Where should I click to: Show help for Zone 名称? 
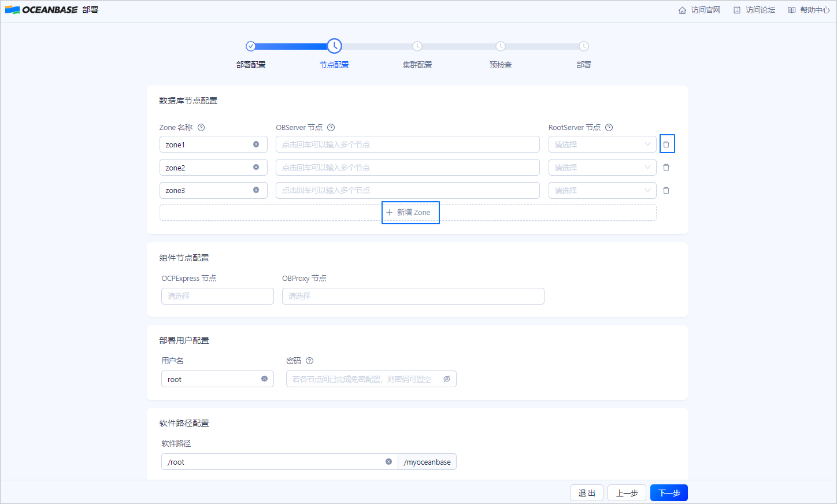(201, 127)
